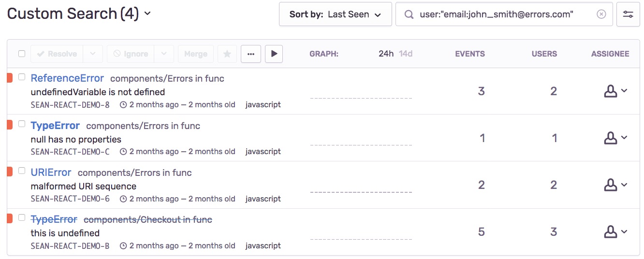Expand the Resolve options dropdown arrow
This screenshot has width=644, height=259.
[93, 54]
